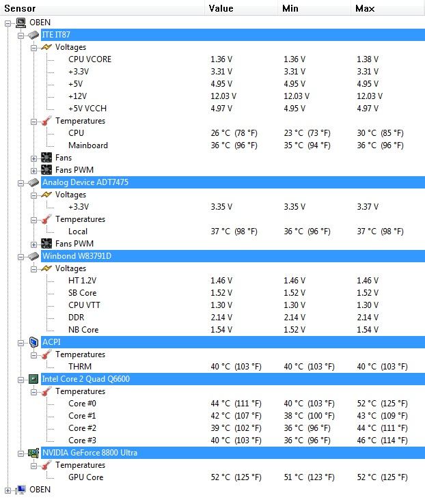Click the chip icon beside Winbond W83791D
425x504 pixels.
(x=33, y=256)
